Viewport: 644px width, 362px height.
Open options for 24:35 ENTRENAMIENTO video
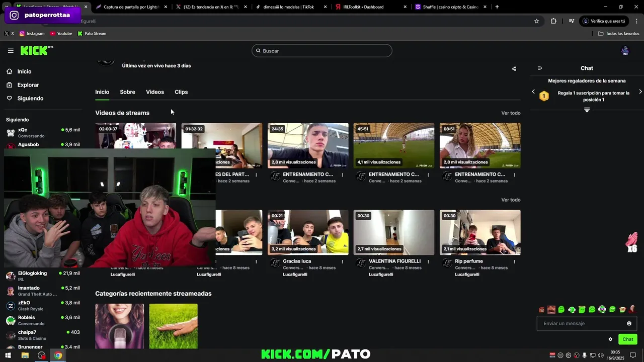pos(343,175)
